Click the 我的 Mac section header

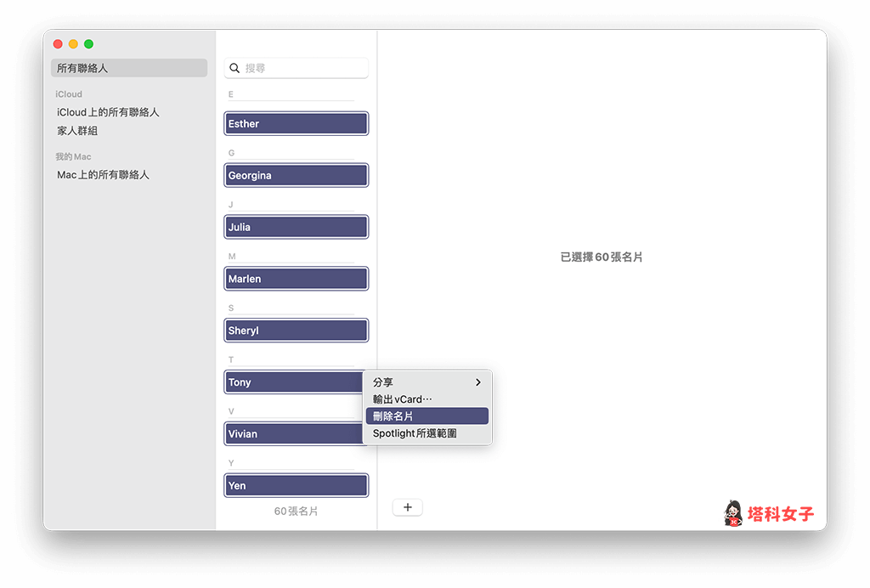pos(73,157)
